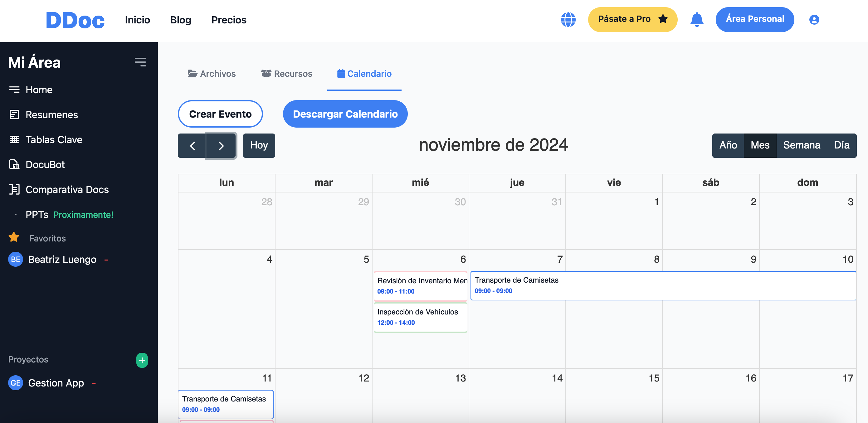
Task: Click the Inicio menu item
Action: 137,19
